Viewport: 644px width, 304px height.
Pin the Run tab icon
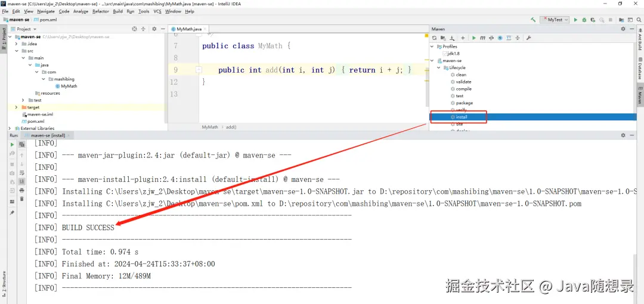point(12,213)
